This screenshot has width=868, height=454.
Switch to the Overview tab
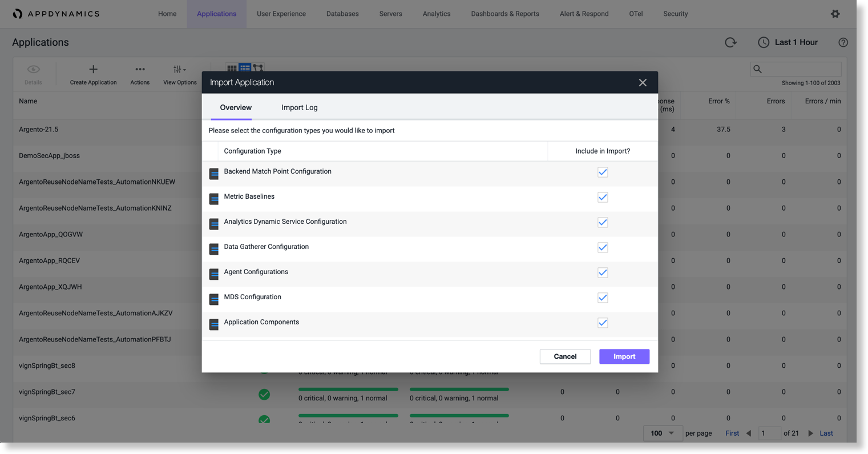pos(236,107)
